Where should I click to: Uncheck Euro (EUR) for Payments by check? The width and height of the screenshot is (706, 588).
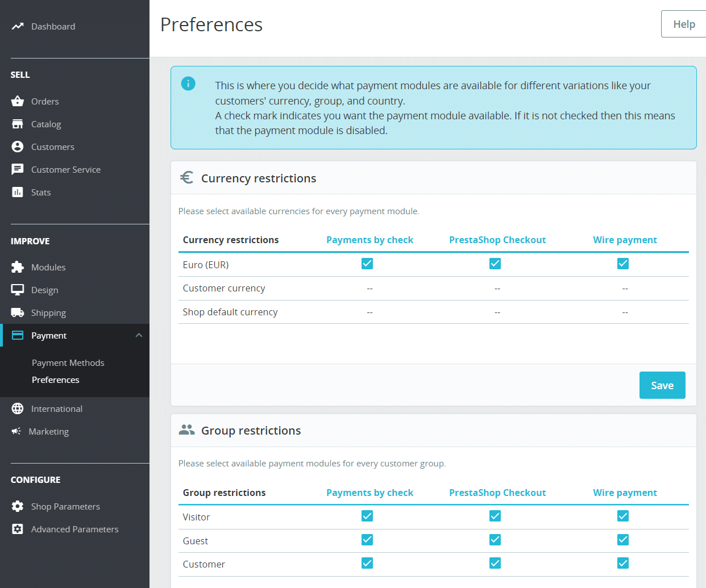coord(367,264)
